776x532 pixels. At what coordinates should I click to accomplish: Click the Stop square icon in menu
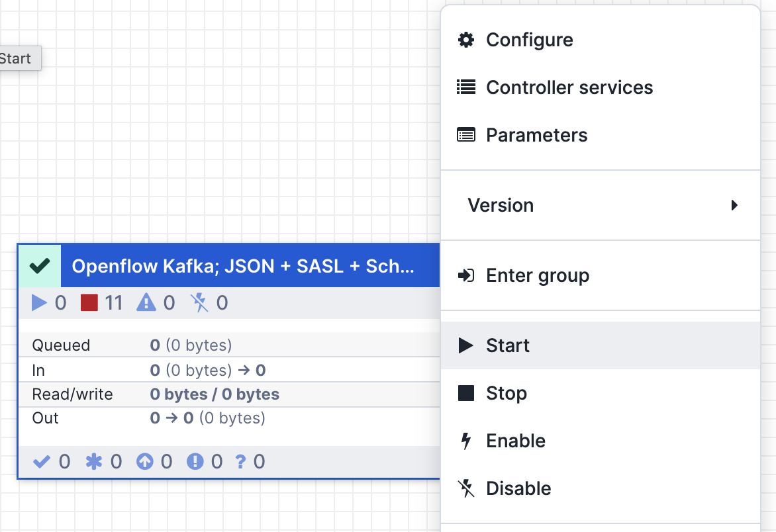coord(465,393)
